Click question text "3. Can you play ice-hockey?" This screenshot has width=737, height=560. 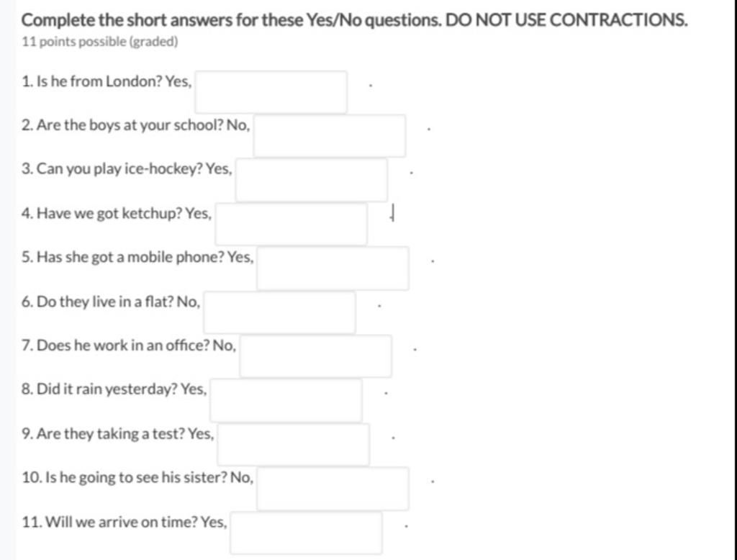(x=112, y=169)
